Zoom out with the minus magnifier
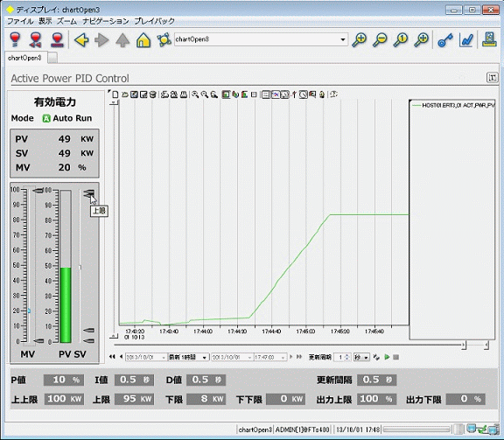The image size is (504, 440). [380, 40]
